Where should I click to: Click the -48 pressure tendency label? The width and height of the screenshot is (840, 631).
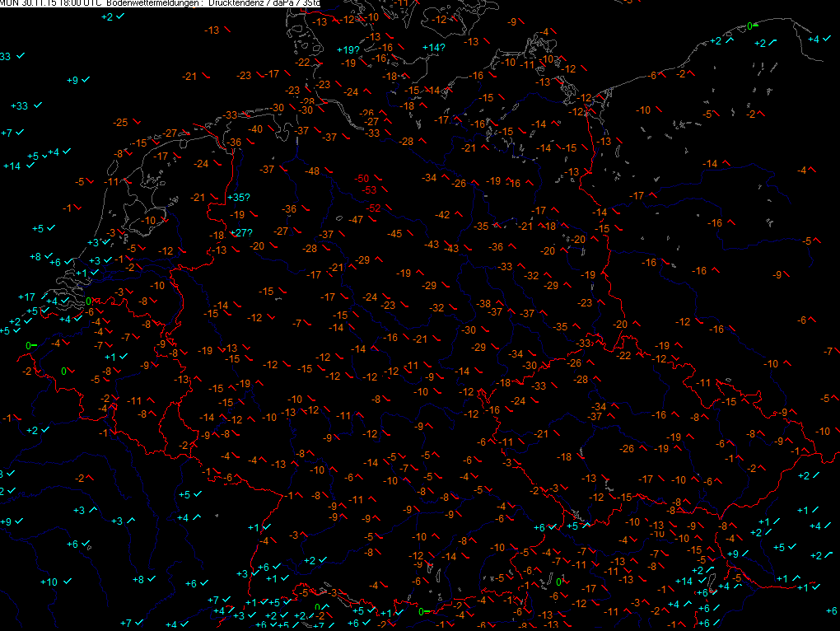click(312, 171)
